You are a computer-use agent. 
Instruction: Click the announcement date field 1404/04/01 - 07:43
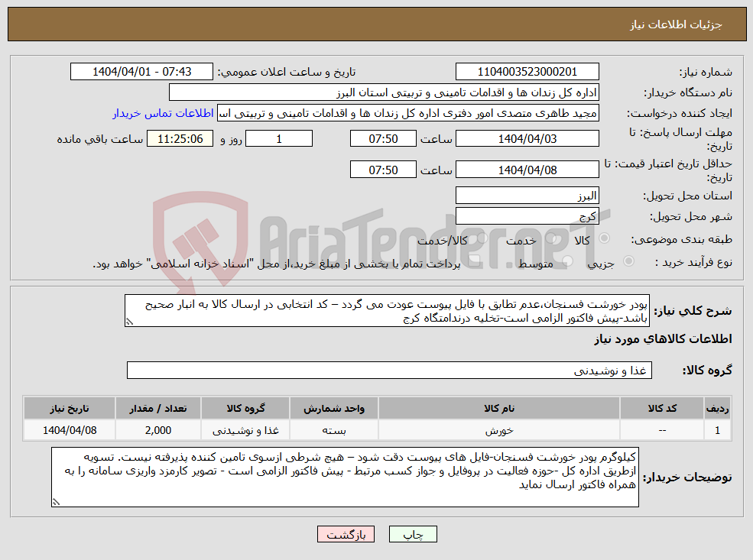tap(141, 72)
